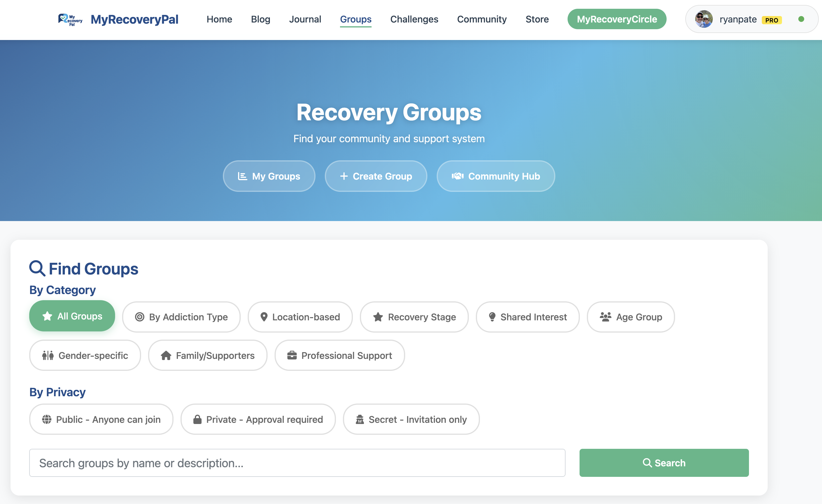Screen dimensions: 822x504
Task: Click the briefcase icon on Professional Support
Action: pos(292,355)
